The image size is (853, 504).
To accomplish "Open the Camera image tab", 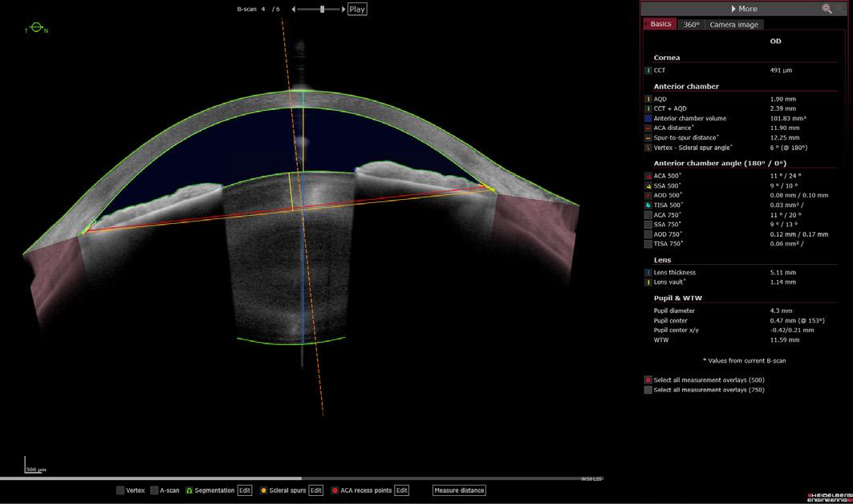I will pyautogui.click(x=734, y=25).
